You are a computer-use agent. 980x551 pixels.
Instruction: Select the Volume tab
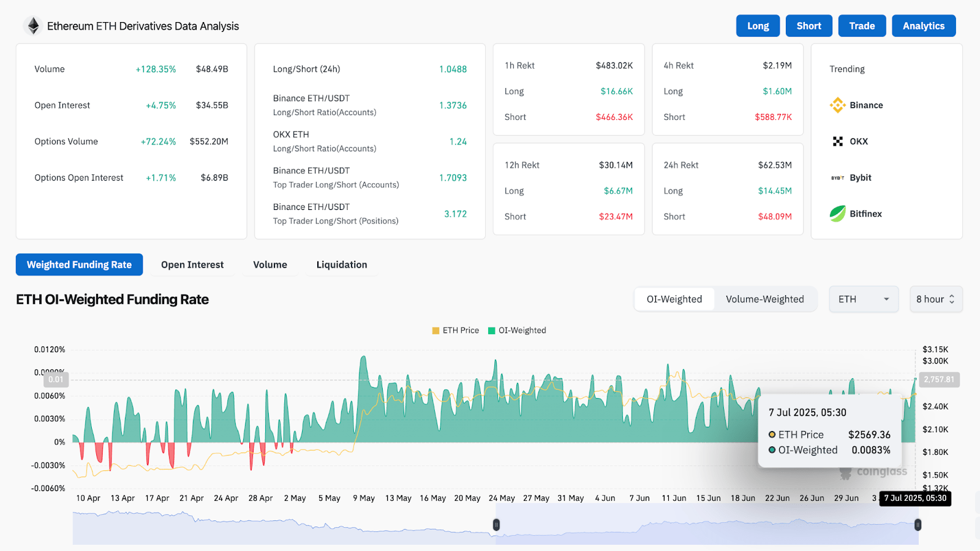270,264
